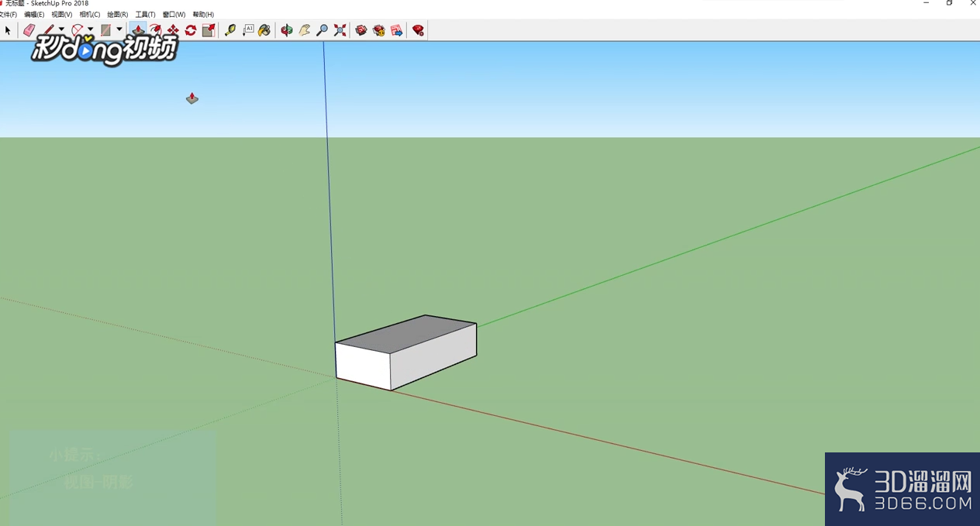This screenshot has height=526, width=980.
Task: Open the 相机(C) menu
Action: [90, 15]
